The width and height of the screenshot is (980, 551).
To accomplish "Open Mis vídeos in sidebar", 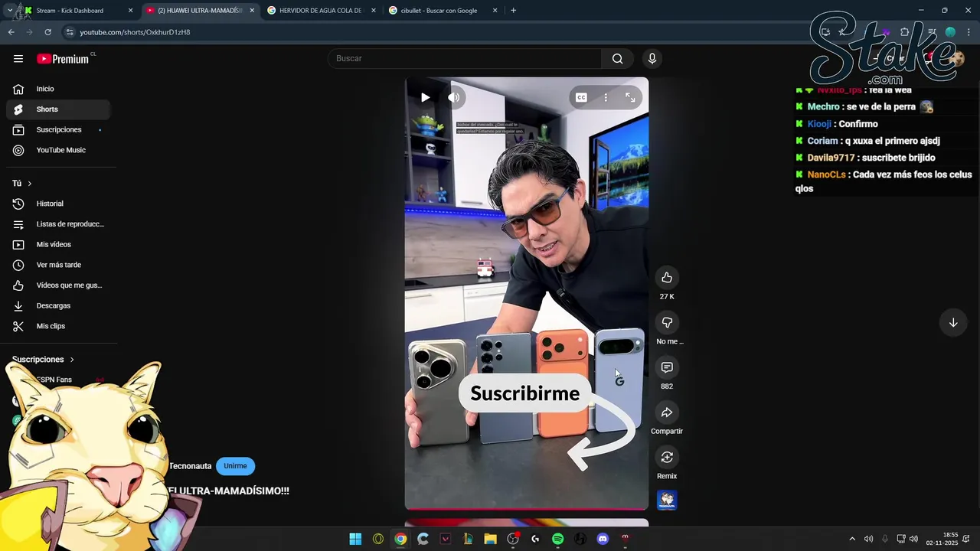I will (x=58, y=244).
